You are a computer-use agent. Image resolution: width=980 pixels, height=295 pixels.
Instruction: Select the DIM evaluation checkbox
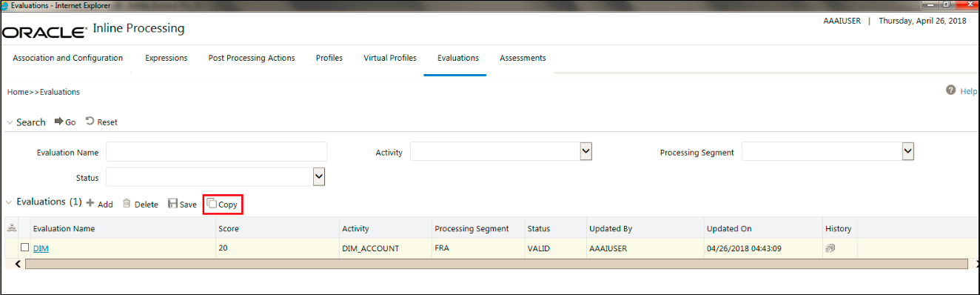[x=25, y=248]
